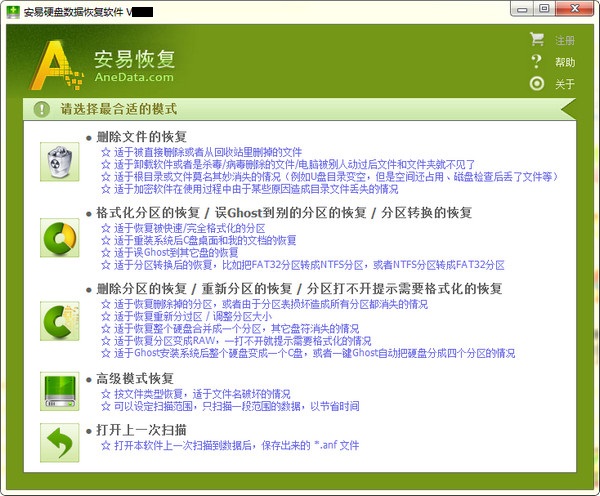Select the 高级模式恢复 heading

coord(135,379)
